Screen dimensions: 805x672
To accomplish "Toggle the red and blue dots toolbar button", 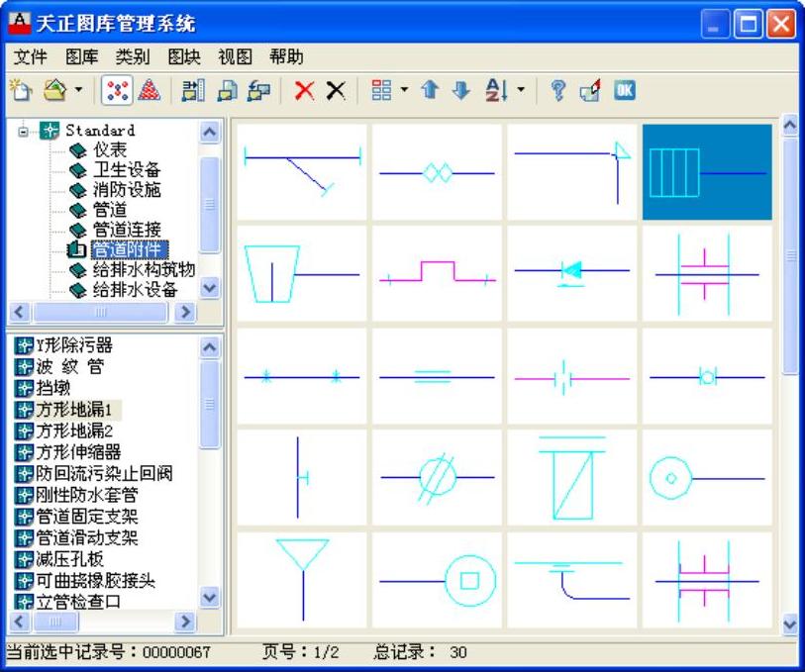I will point(117,90).
